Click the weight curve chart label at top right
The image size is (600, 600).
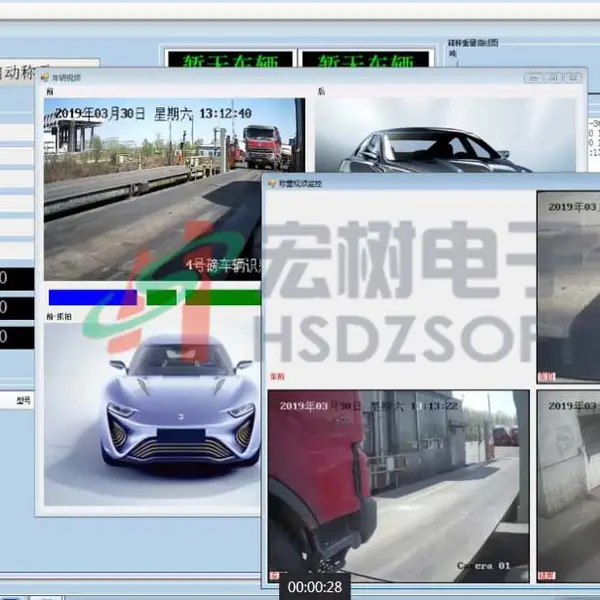click(473, 43)
